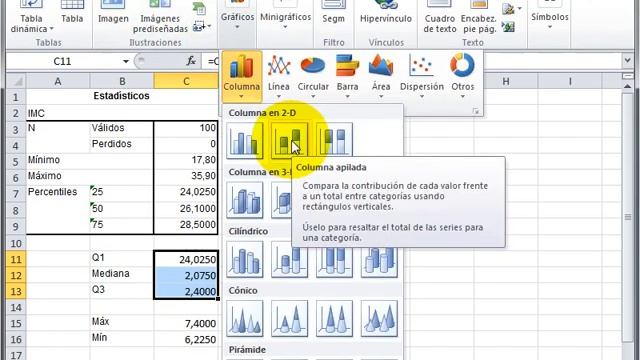Screen dimensions: 640x360
Task: Select the Máximo cell
Action: [x=58, y=176]
